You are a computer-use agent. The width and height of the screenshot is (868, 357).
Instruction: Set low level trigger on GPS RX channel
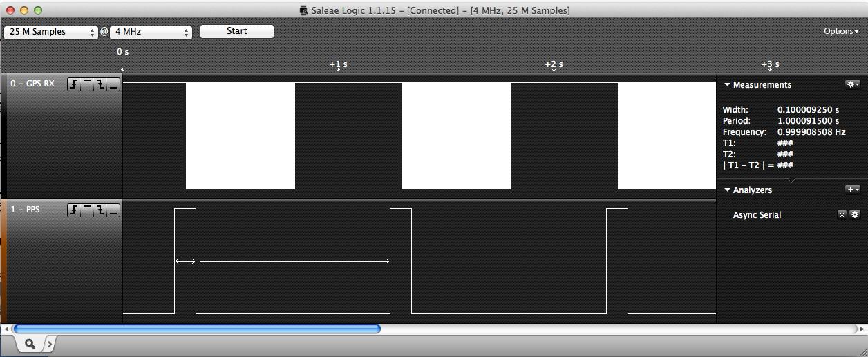coord(113,84)
